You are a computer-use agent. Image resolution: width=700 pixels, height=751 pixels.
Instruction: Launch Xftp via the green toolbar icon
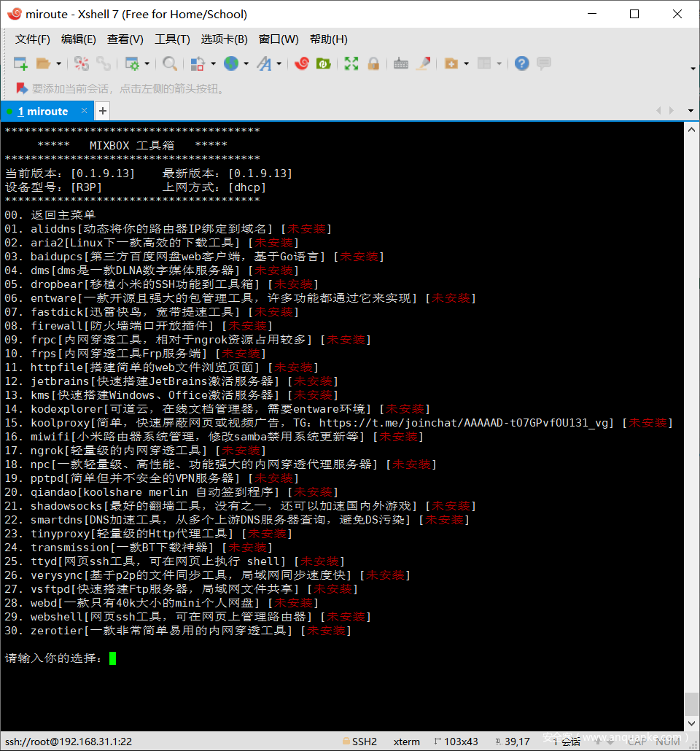[323, 63]
